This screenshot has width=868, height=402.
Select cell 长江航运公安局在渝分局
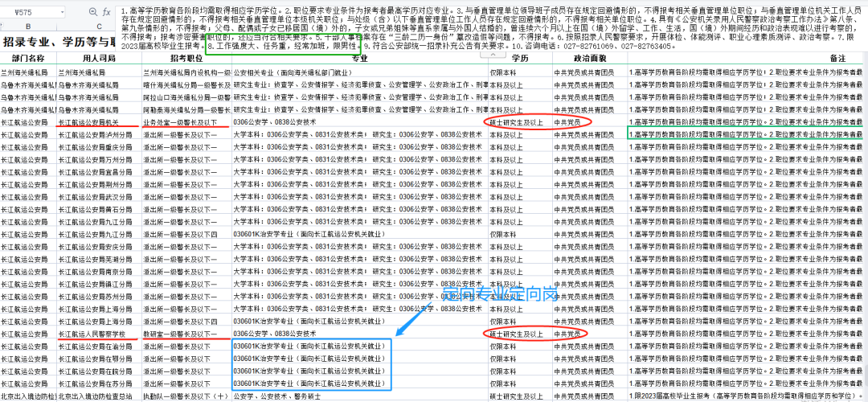(99, 346)
